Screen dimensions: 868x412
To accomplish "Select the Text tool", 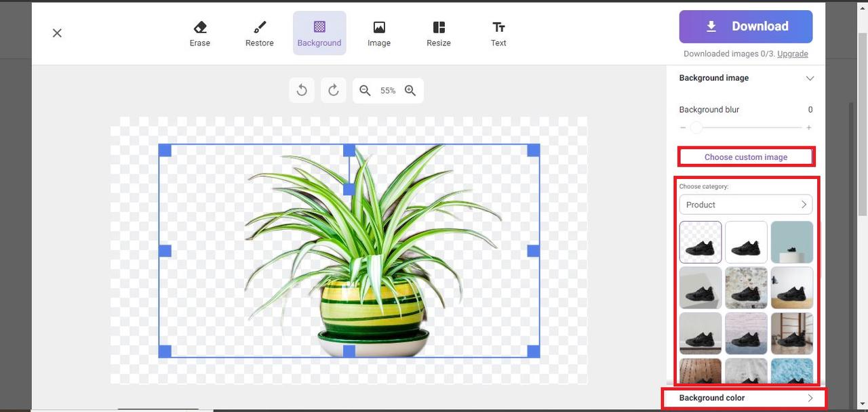I will click(x=498, y=33).
